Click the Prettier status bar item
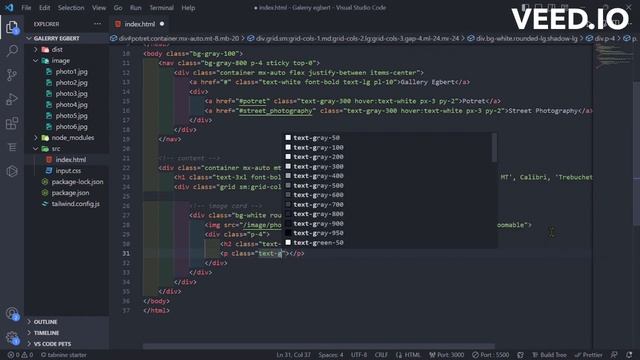The width and height of the screenshot is (640, 360). tap(588, 355)
